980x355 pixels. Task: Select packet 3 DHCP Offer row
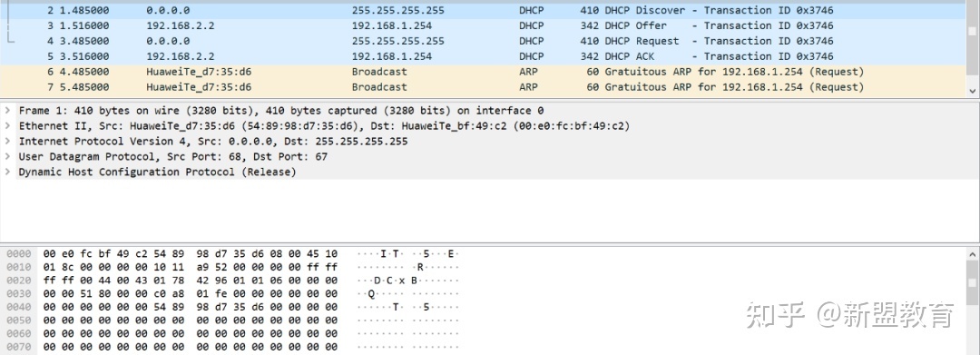[484, 25]
